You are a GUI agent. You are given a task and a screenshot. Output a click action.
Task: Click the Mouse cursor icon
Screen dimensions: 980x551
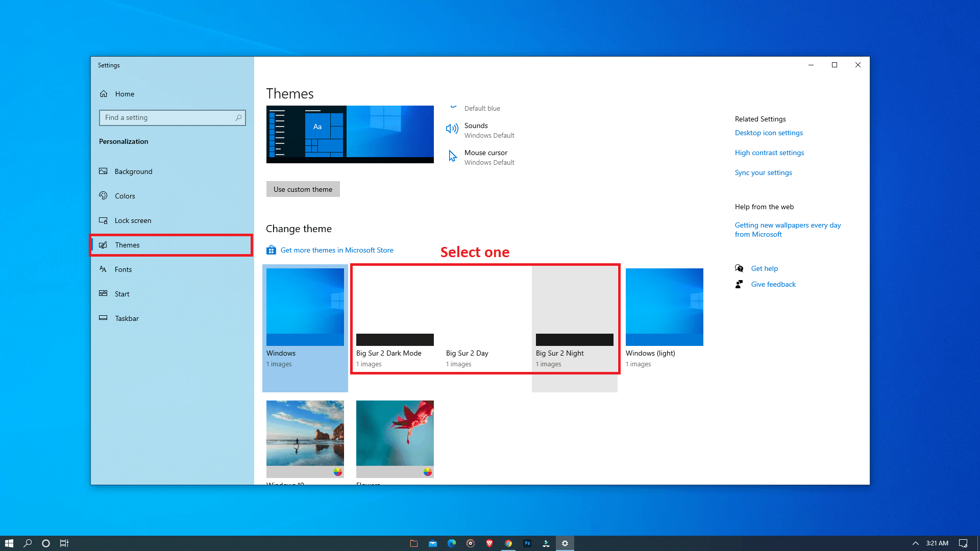[x=452, y=156]
